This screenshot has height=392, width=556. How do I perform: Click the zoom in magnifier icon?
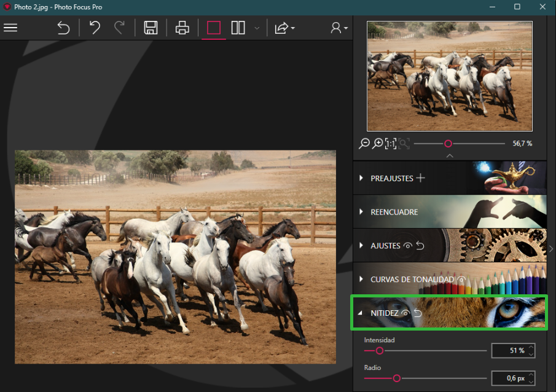coord(378,143)
